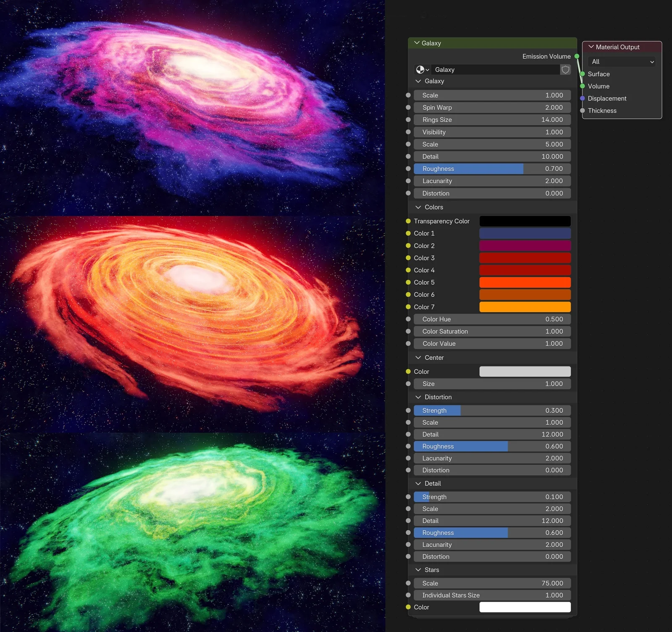Click the Volume input socket on Material Output

(x=583, y=86)
